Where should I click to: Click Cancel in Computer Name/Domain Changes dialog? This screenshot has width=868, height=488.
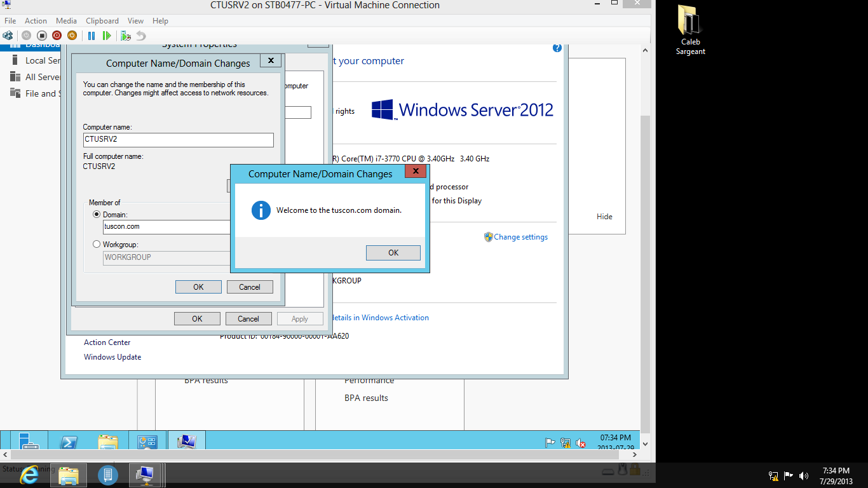[250, 287]
